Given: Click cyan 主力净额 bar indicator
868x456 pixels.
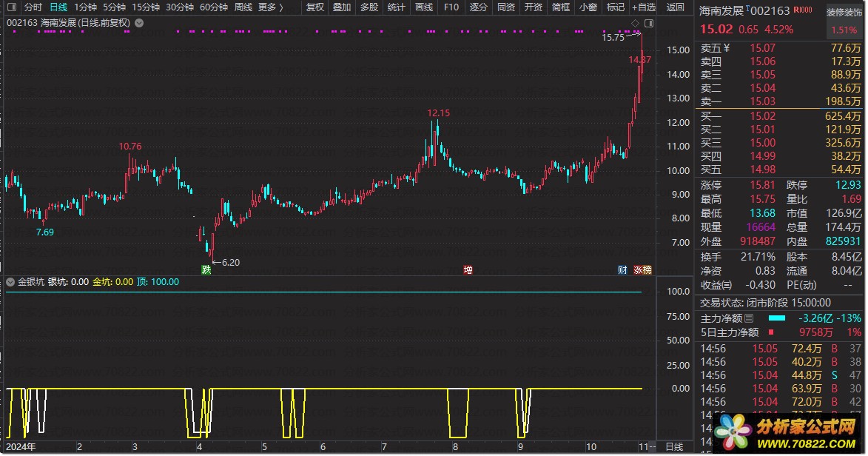Looking at the screenshot, I should click(777, 318).
